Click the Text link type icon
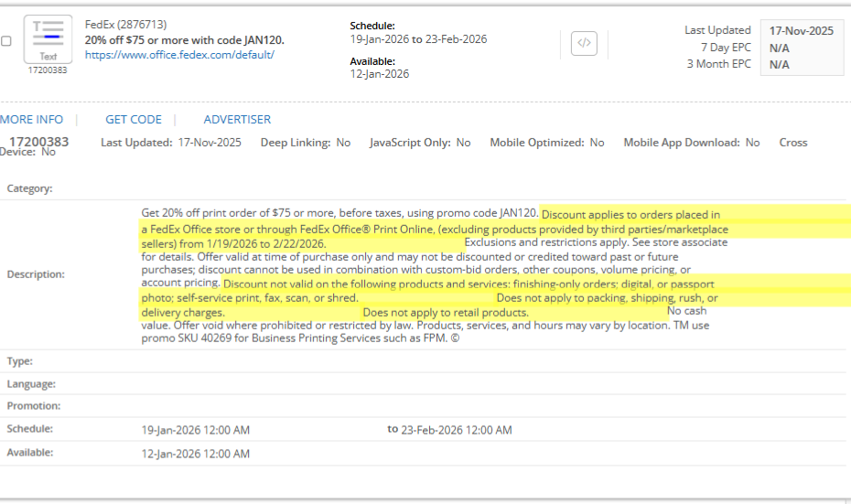 click(x=47, y=38)
